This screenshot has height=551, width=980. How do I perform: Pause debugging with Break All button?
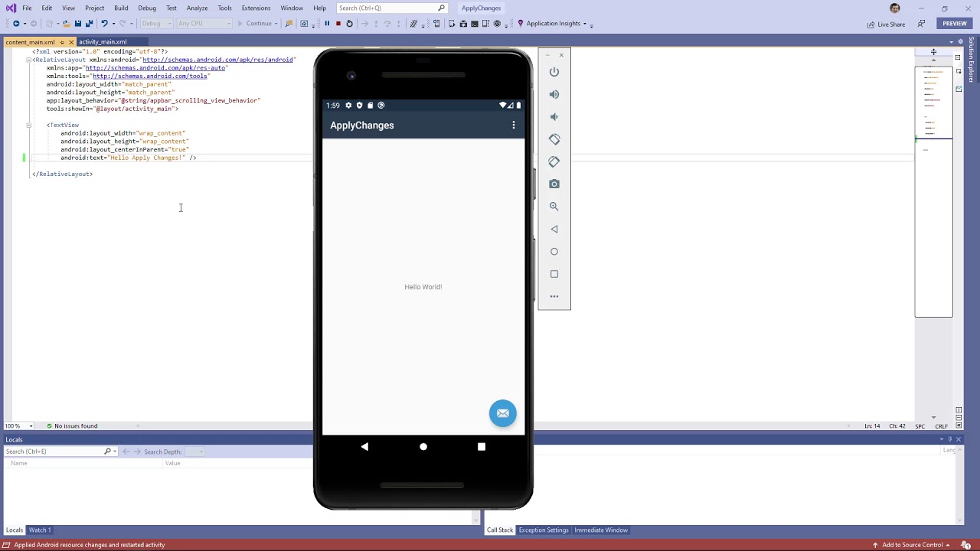pos(327,24)
